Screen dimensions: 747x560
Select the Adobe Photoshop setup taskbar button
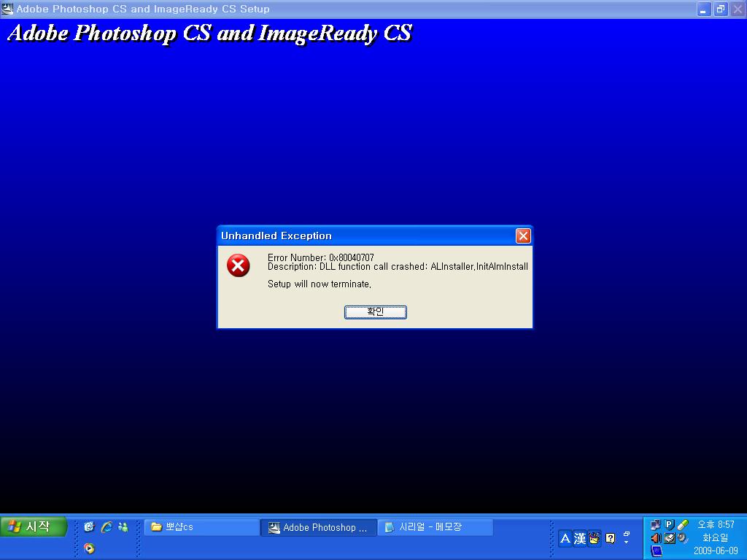coord(319,527)
